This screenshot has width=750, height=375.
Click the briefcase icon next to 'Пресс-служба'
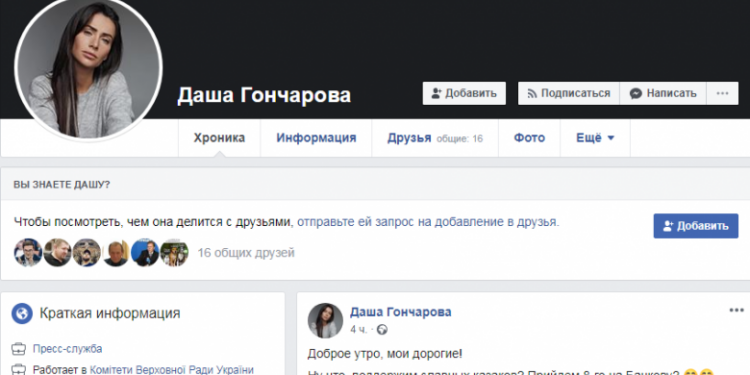point(19,349)
